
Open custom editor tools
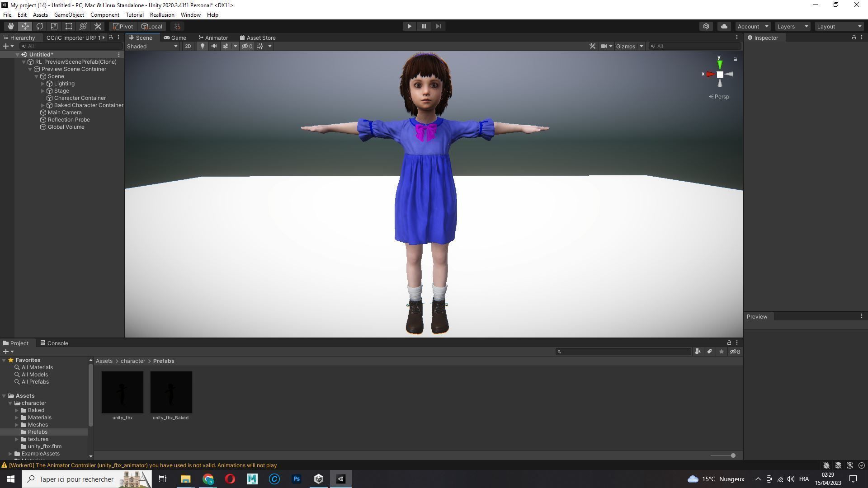98,26
